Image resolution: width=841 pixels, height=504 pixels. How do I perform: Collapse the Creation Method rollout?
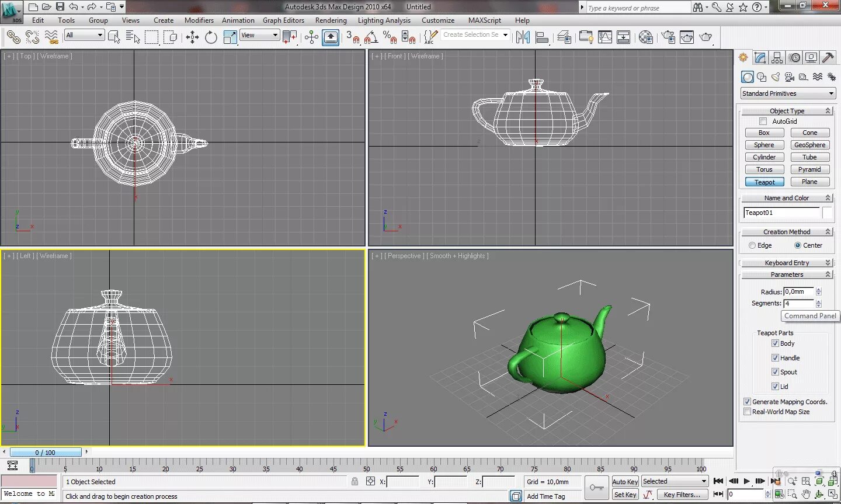pyautogui.click(x=787, y=232)
